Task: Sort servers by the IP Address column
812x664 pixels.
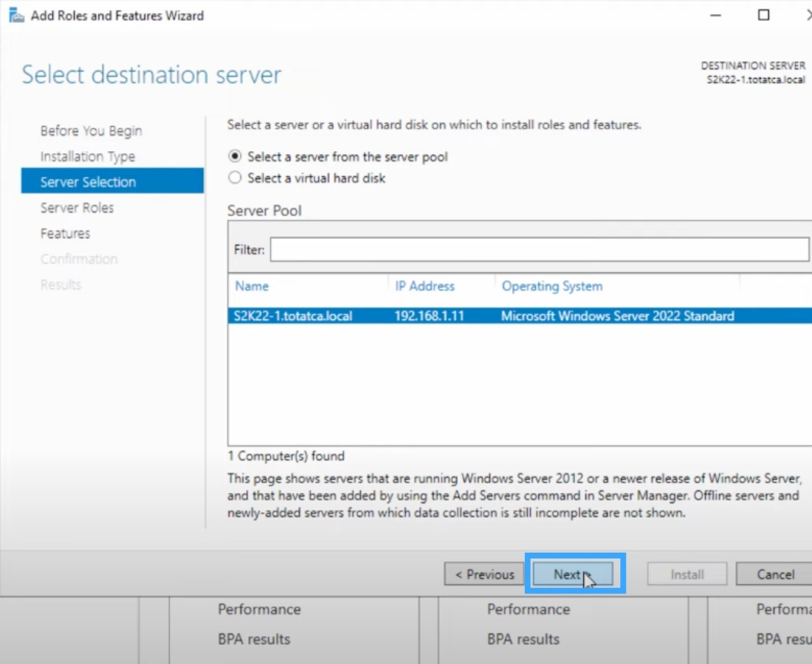Action: point(424,286)
